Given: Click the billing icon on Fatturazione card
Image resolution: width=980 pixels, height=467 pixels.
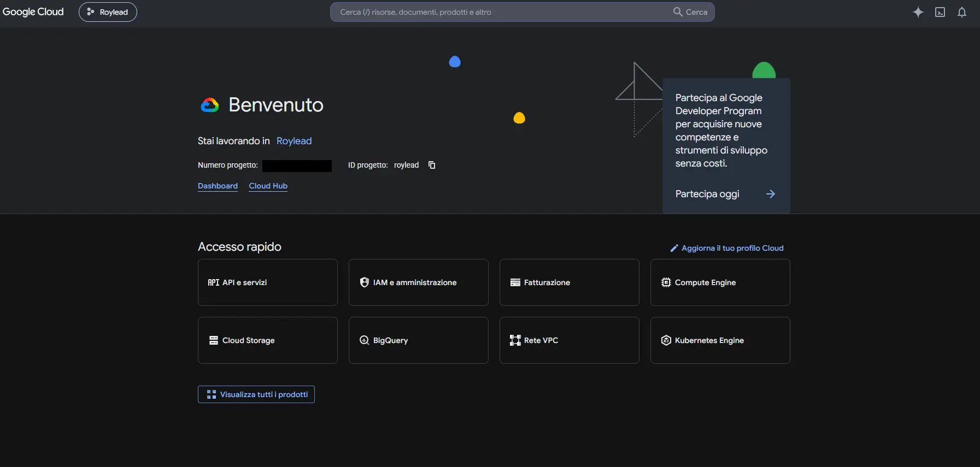Looking at the screenshot, I should coord(515,282).
